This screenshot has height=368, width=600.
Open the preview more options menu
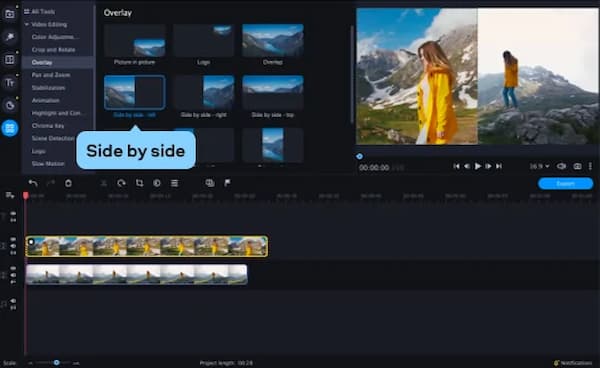590,166
